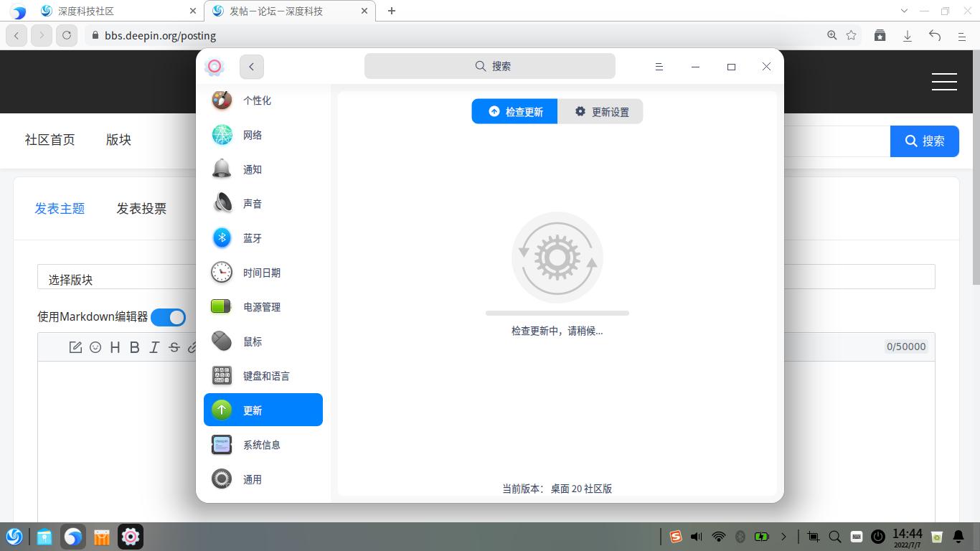The height and width of the screenshot is (551, 980).
Task: Click the search field in Control Center
Action: pyautogui.click(x=489, y=66)
